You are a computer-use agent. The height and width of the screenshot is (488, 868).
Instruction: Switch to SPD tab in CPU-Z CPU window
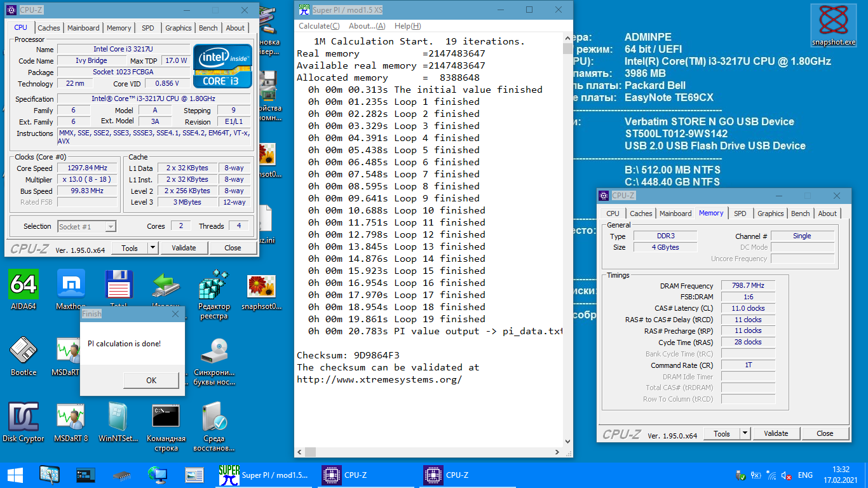click(148, 28)
